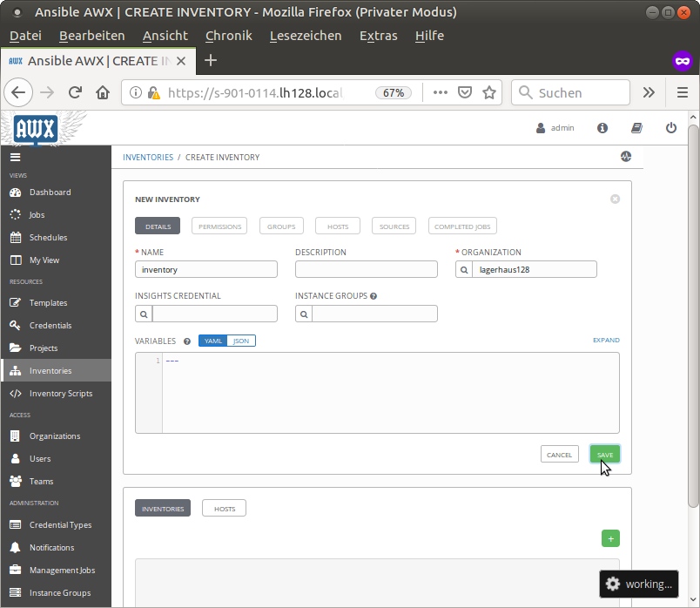Open Organizations section
This screenshot has width=700, height=608.
(56, 436)
